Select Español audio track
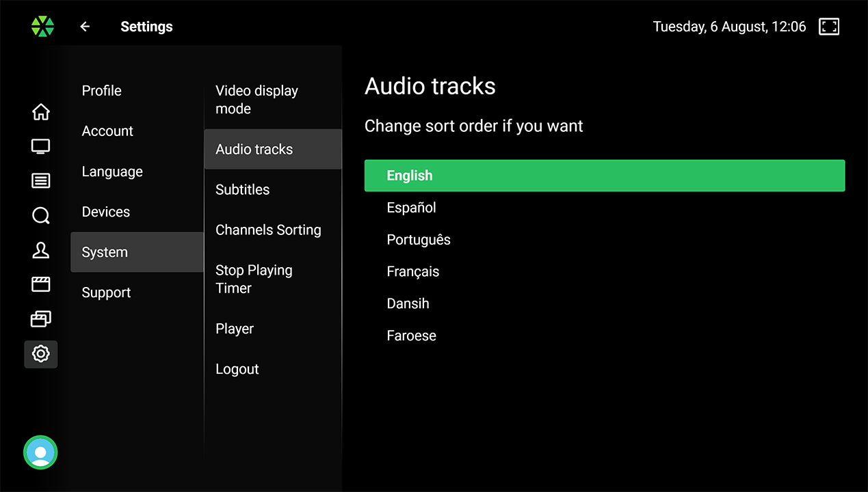 pyautogui.click(x=411, y=208)
